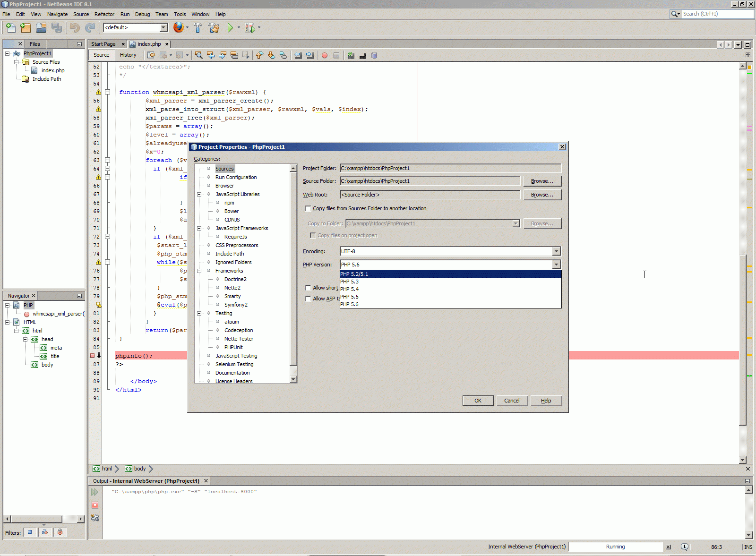
Task: Click OK in Project Properties dialog
Action: 478,401
